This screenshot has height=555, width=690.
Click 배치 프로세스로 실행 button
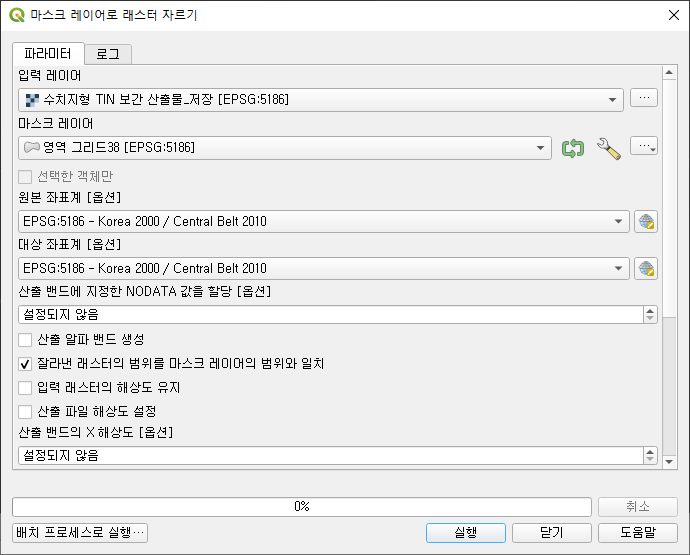(x=80, y=533)
